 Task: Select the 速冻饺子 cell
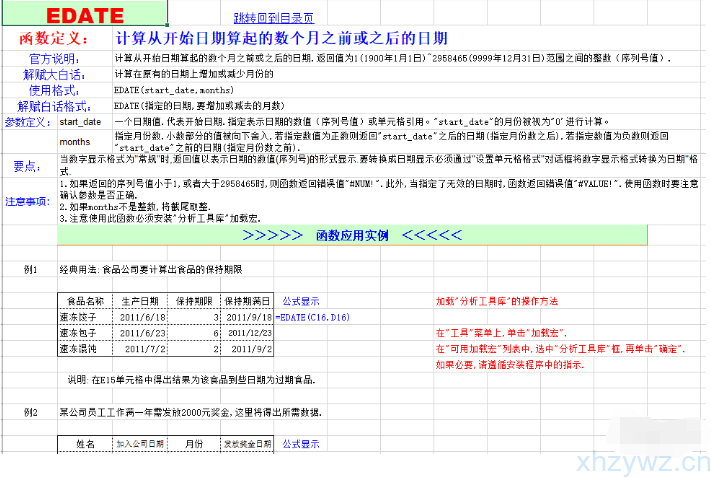[85, 317]
